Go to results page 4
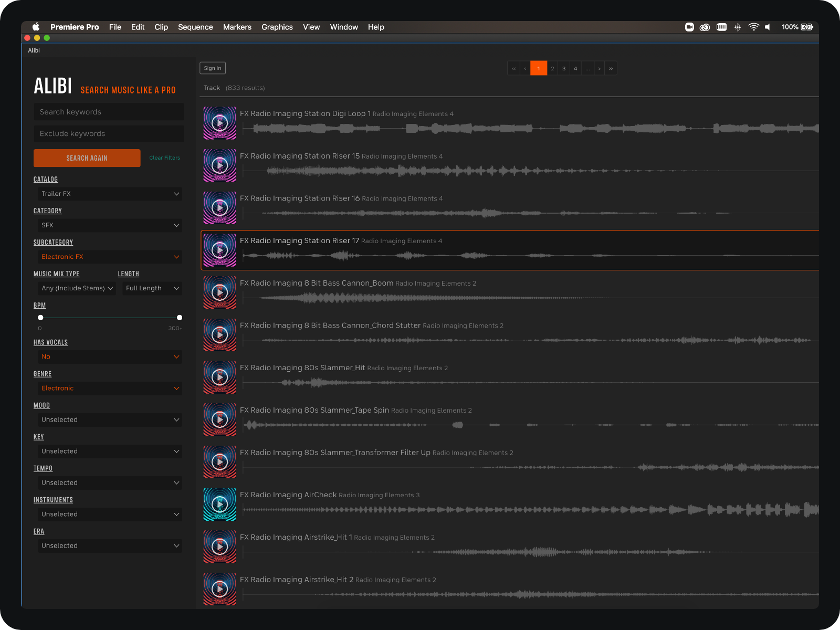840x630 pixels. pyautogui.click(x=575, y=68)
